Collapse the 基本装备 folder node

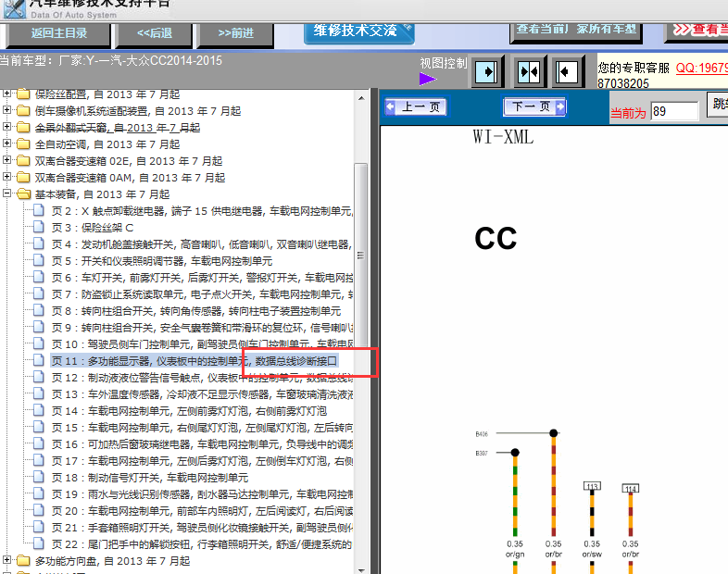click(6, 193)
